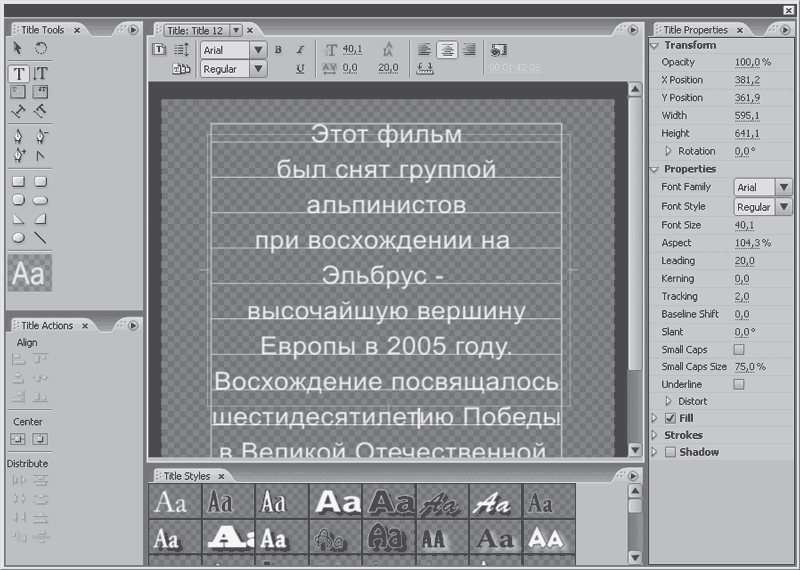Select the Title Styles panel tab
The height and width of the screenshot is (570, 800).
(x=187, y=476)
